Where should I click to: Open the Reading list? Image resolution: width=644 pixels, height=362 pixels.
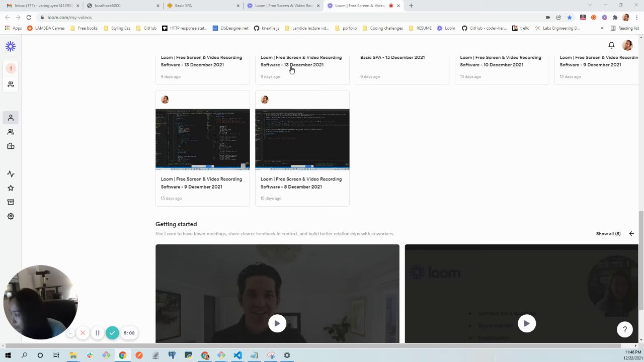[x=624, y=28]
